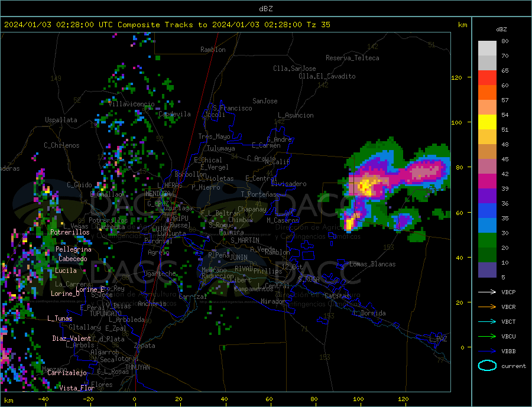Click the pink reflectivity cell at the east edge

pos(426,171)
